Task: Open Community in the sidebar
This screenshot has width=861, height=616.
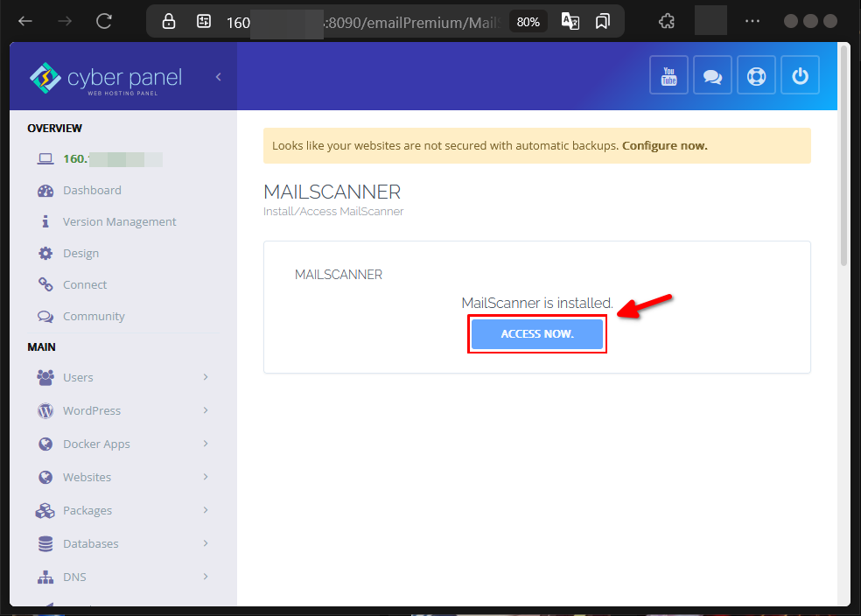Action: 94,316
